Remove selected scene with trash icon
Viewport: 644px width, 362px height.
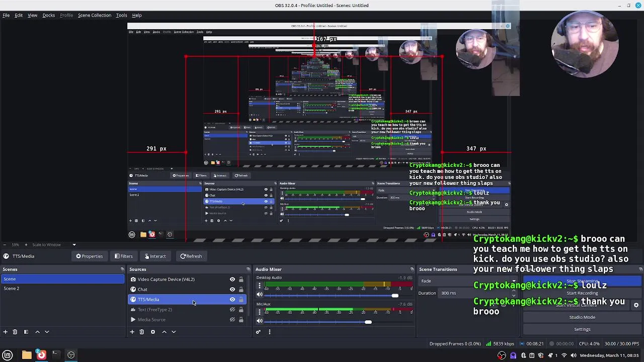[x=15, y=332]
